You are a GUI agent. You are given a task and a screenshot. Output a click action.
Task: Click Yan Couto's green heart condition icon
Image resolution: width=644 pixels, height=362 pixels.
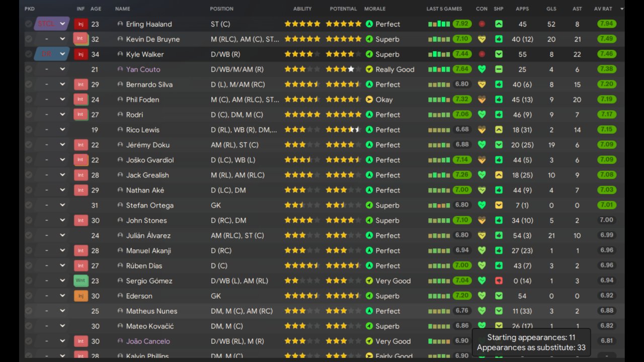click(x=482, y=69)
